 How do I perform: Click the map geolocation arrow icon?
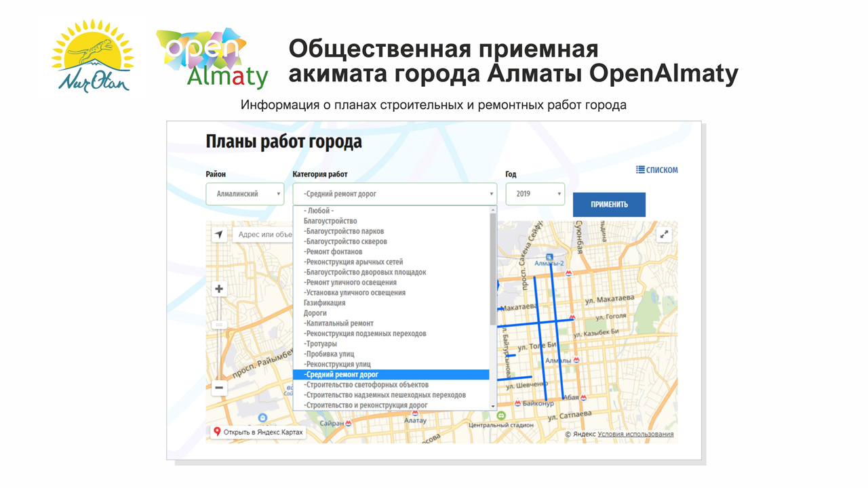click(219, 235)
